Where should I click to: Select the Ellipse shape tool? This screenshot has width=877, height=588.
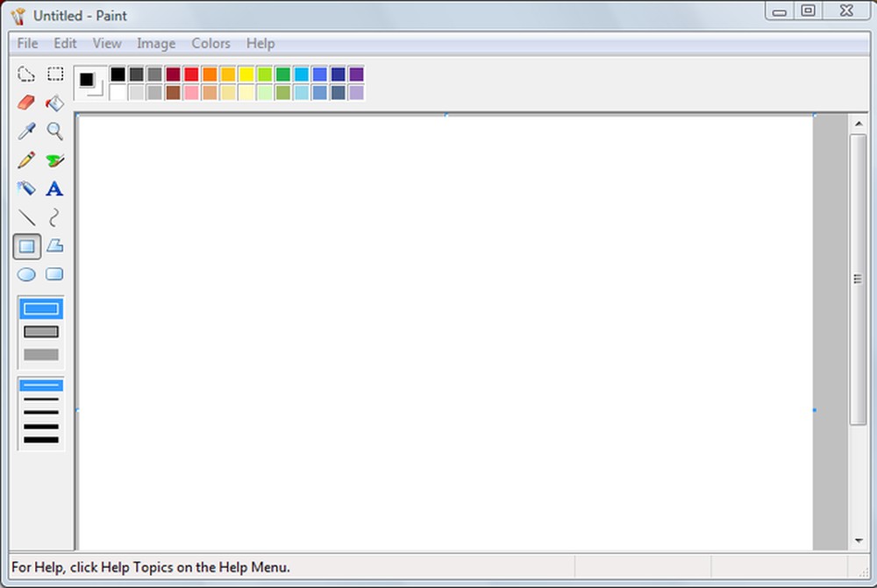pos(26,275)
